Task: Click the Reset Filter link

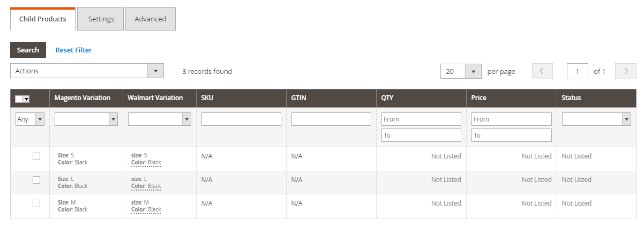Action: pyautogui.click(x=73, y=50)
